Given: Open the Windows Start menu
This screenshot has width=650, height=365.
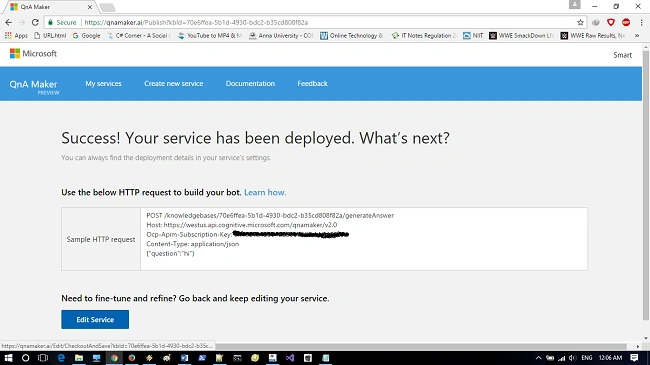Looking at the screenshot, I should 8,358.
